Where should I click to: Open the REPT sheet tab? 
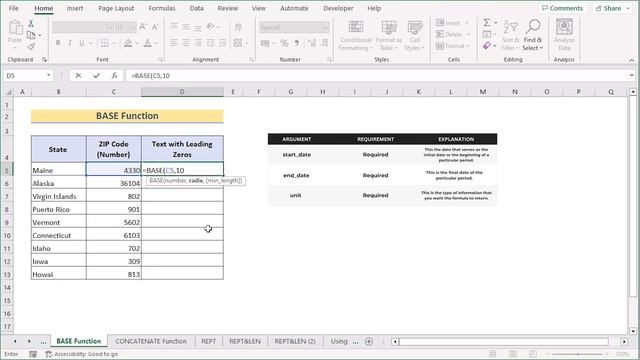point(209,341)
